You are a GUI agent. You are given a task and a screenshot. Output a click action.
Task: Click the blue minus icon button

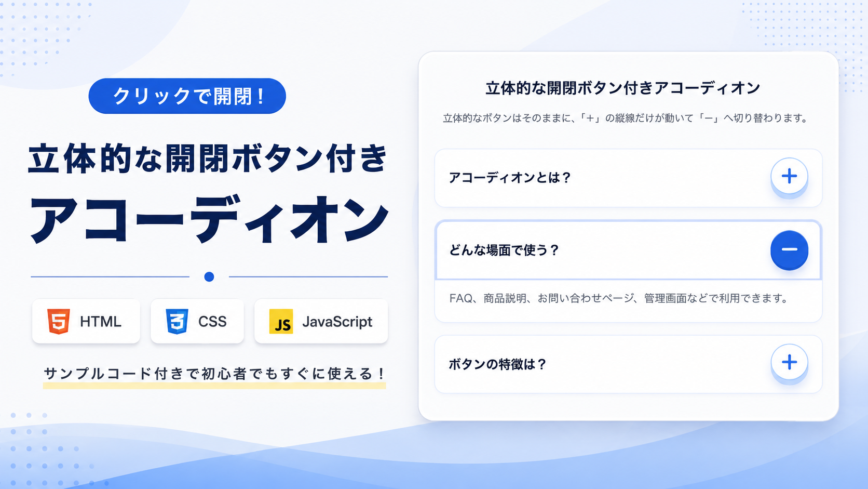[789, 250]
